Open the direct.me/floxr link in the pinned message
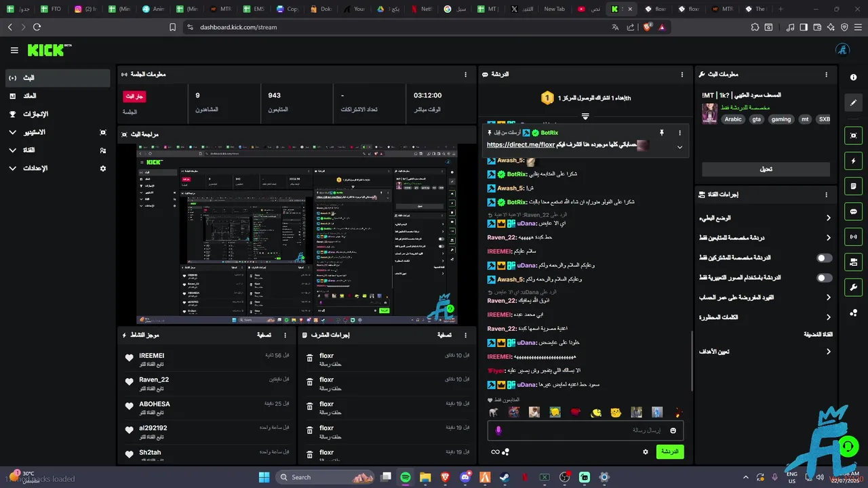The image size is (868, 488). [x=521, y=144]
